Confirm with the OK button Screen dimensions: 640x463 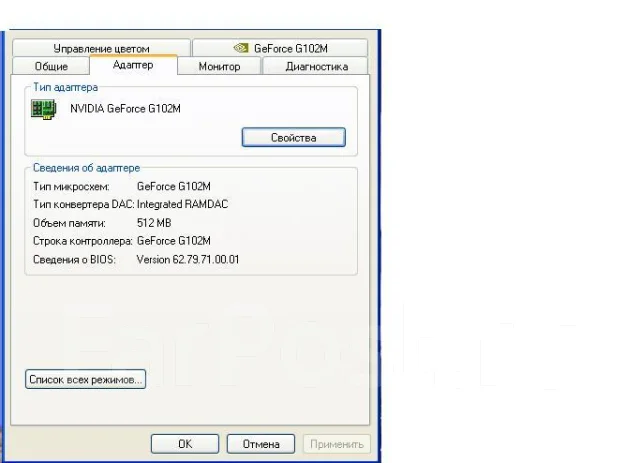pyautogui.click(x=185, y=444)
